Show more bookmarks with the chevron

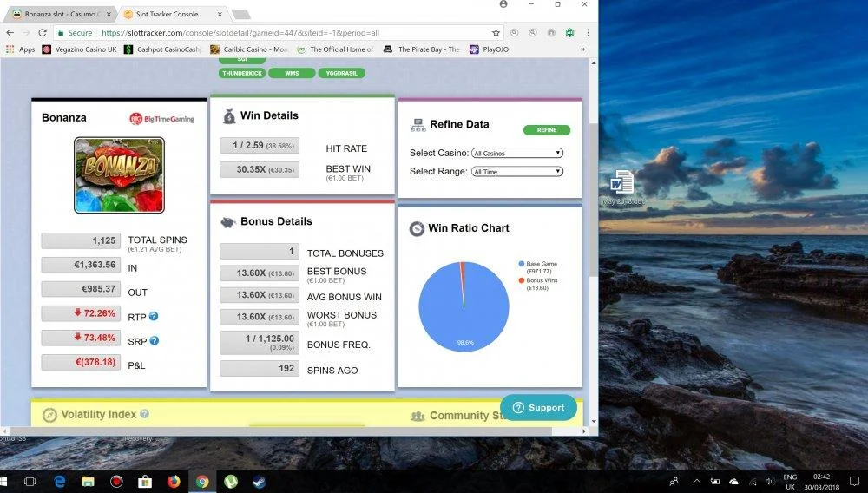(x=582, y=49)
